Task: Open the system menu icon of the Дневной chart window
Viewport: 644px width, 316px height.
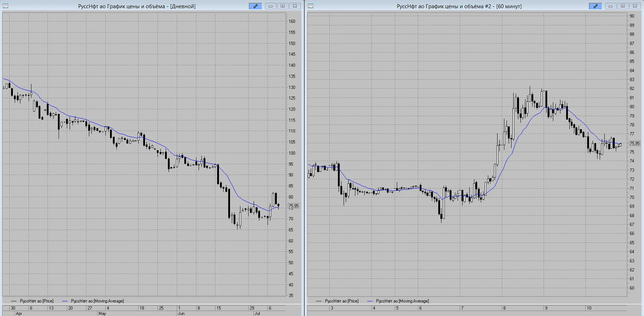Action: point(6,6)
